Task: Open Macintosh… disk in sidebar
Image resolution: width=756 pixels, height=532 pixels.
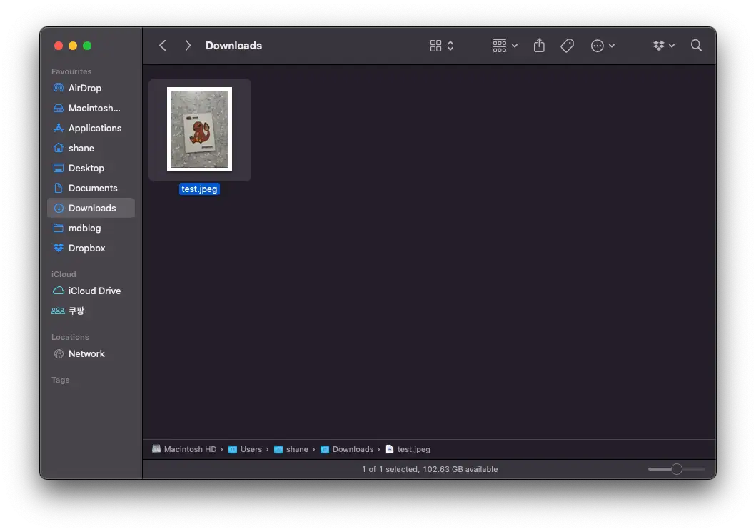Action: coord(91,108)
